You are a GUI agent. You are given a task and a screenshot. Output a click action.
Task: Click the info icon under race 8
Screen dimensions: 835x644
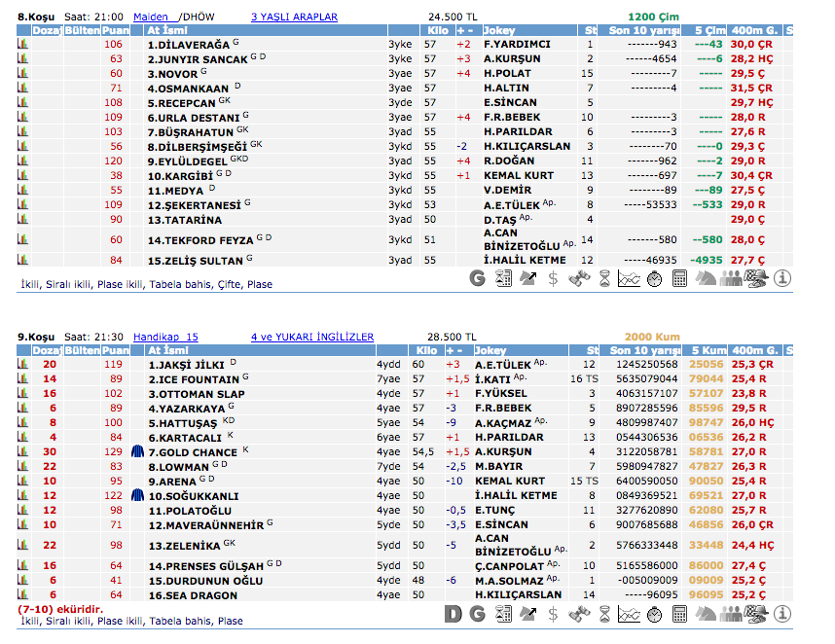782,278
